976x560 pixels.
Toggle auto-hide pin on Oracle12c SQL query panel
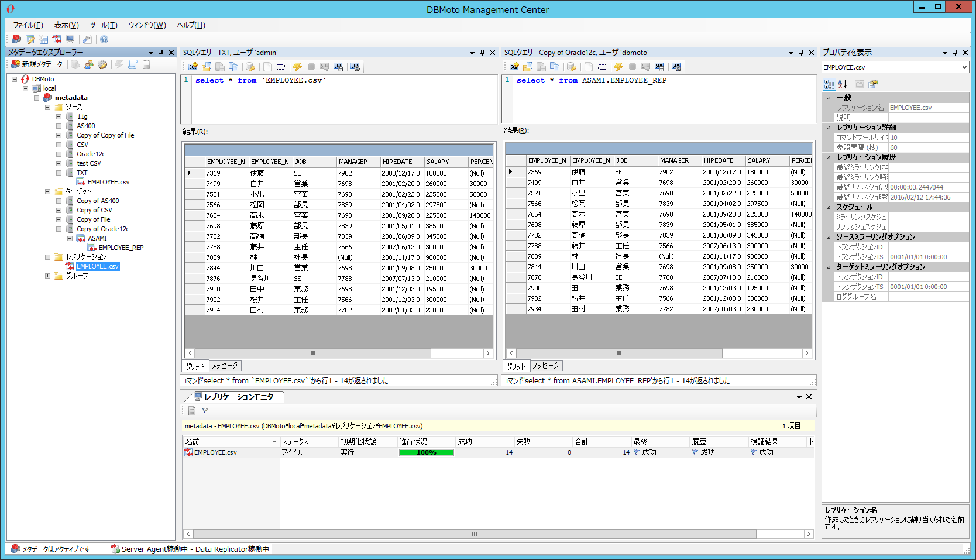click(801, 53)
